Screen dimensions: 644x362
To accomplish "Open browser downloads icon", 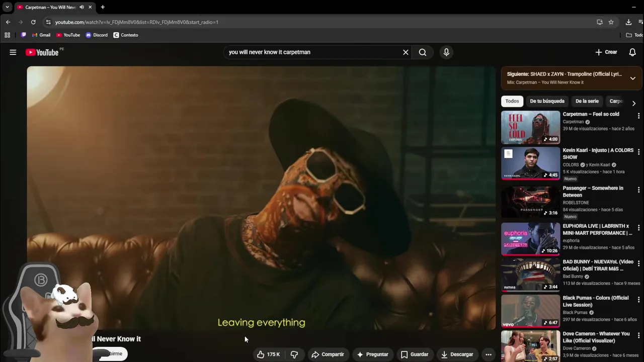I will [628, 22].
